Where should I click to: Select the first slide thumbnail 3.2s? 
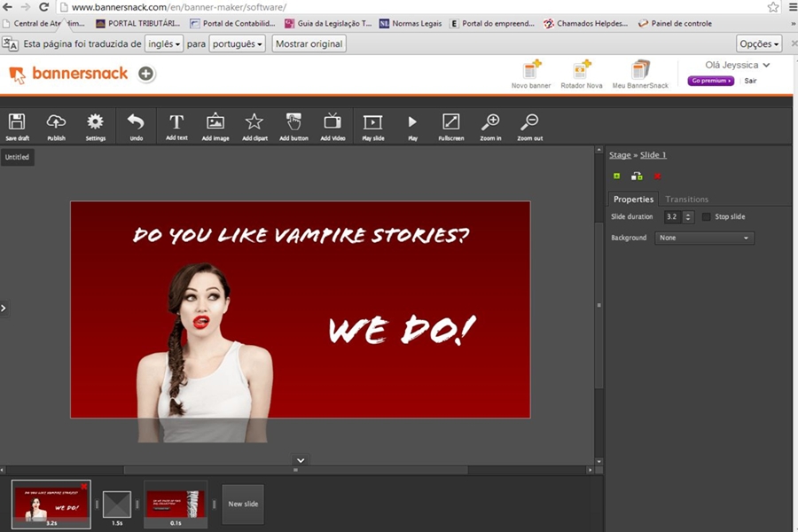pyautogui.click(x=51, y=504)
